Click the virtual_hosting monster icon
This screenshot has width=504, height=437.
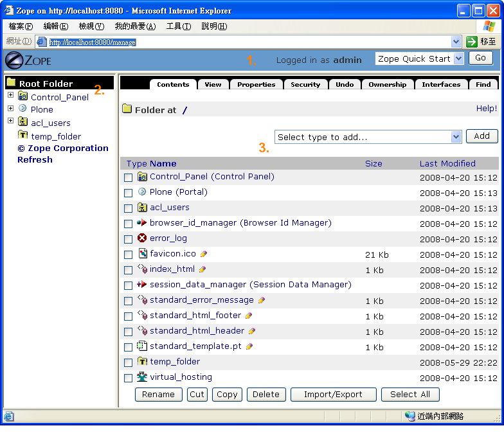coord(141,377)
